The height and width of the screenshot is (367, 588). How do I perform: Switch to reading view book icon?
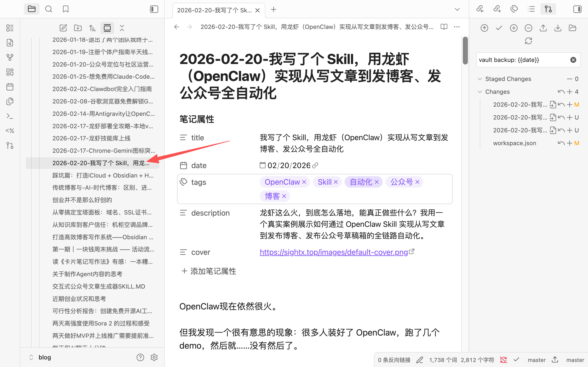click(444, 27)
